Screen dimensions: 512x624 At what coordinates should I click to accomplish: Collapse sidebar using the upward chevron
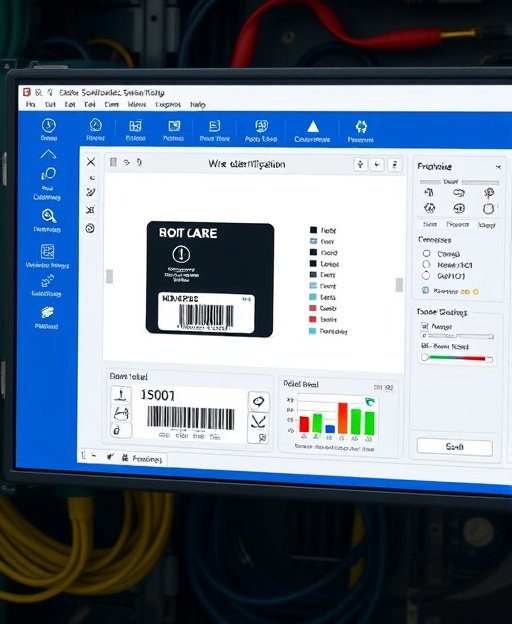point(48,154)
